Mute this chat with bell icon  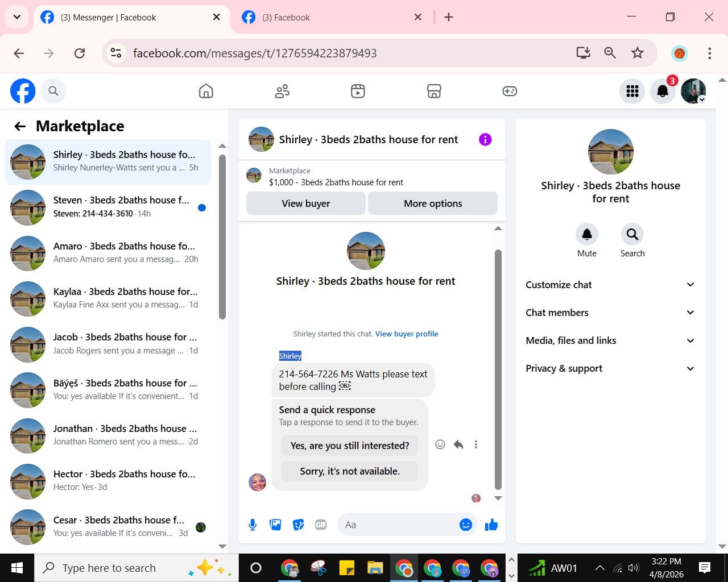587,234
